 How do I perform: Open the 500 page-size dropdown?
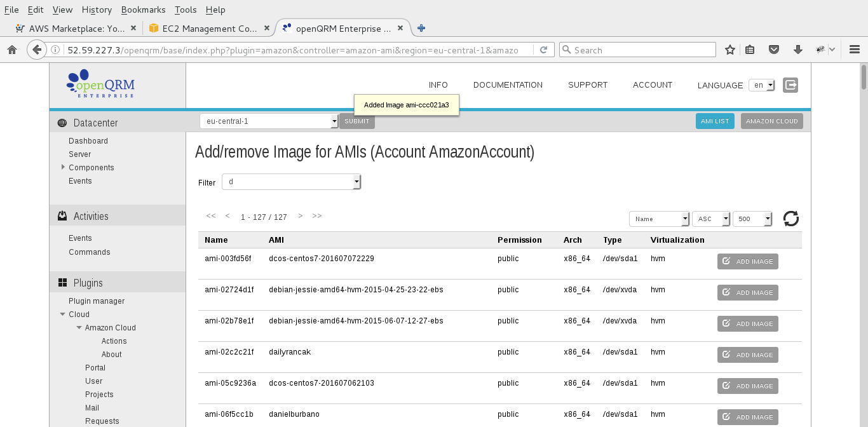tap(752, 219)
